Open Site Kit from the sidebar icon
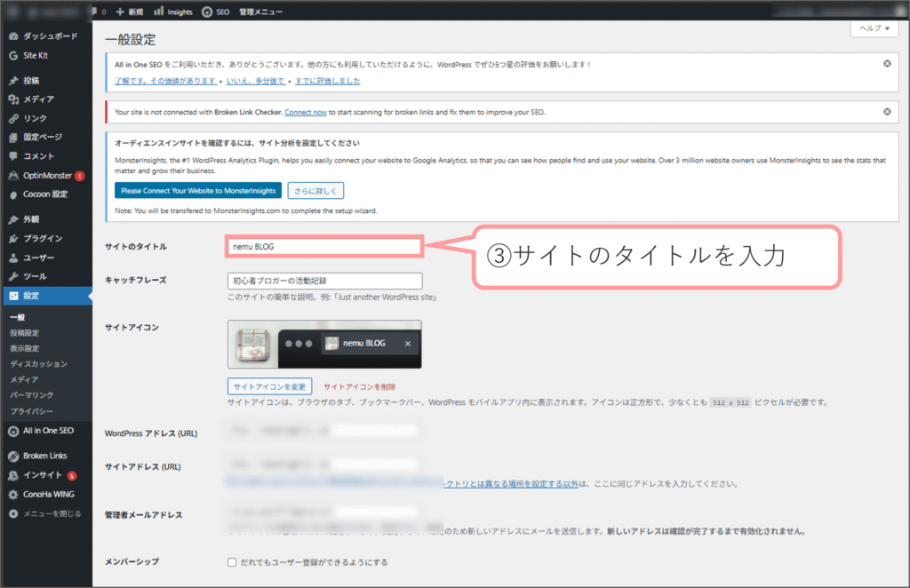The height and width of the screenshot is (588, 910). pyautogui.click(x=13, y=55)
